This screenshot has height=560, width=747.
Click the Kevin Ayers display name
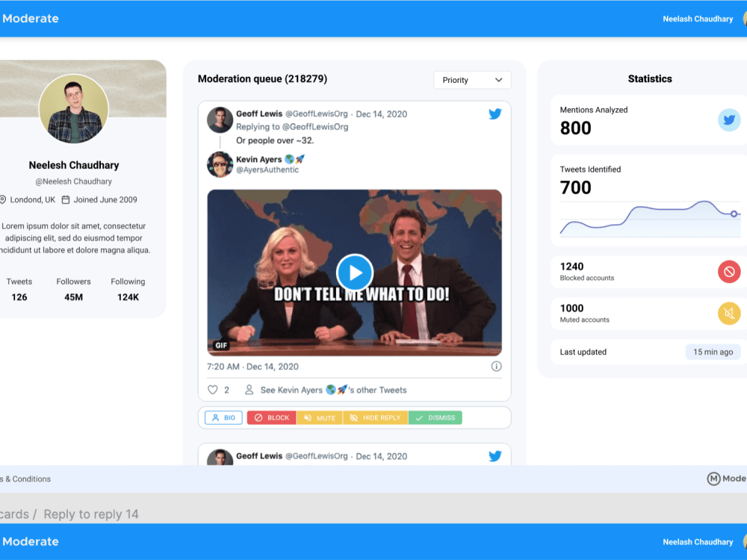pos(258,160)
